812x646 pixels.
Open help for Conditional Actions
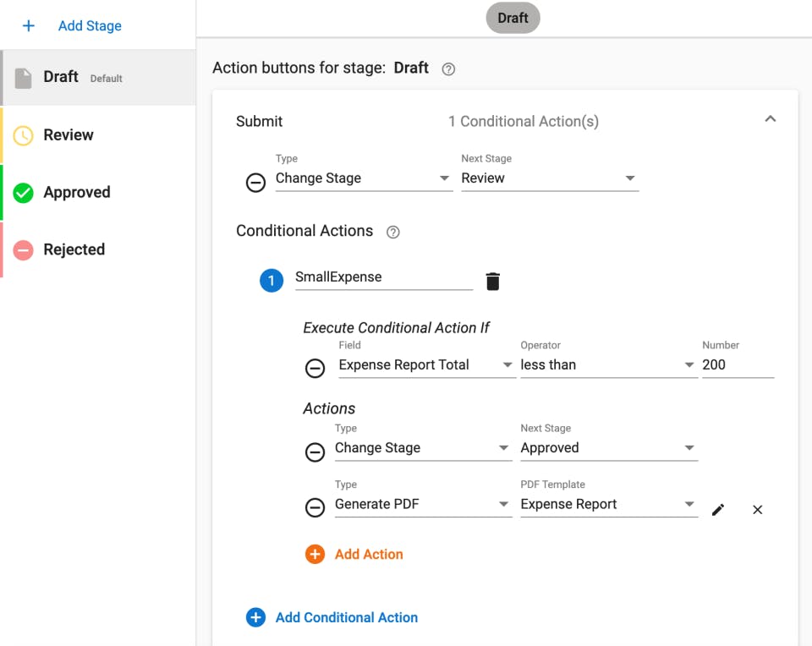pos(392,231)
